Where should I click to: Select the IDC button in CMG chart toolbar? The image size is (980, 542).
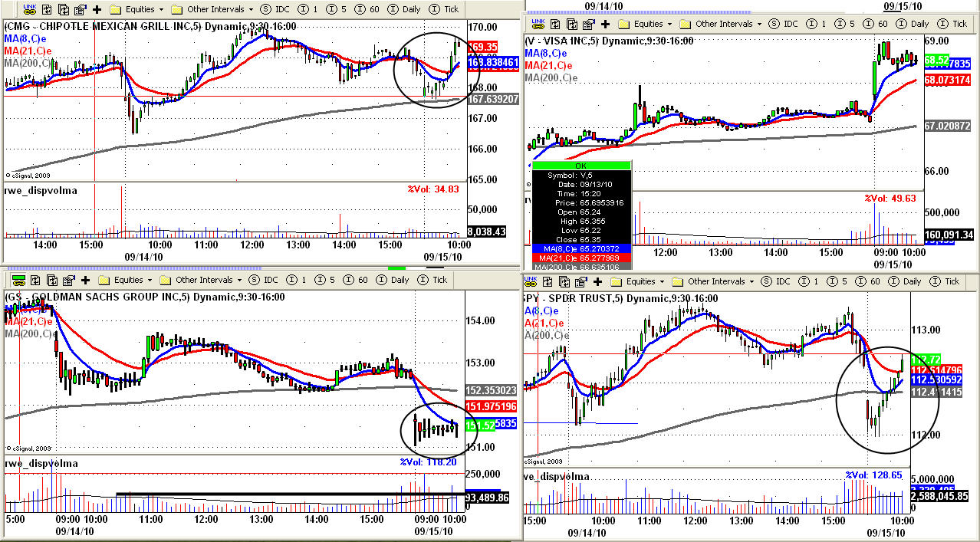click(276, 10)
